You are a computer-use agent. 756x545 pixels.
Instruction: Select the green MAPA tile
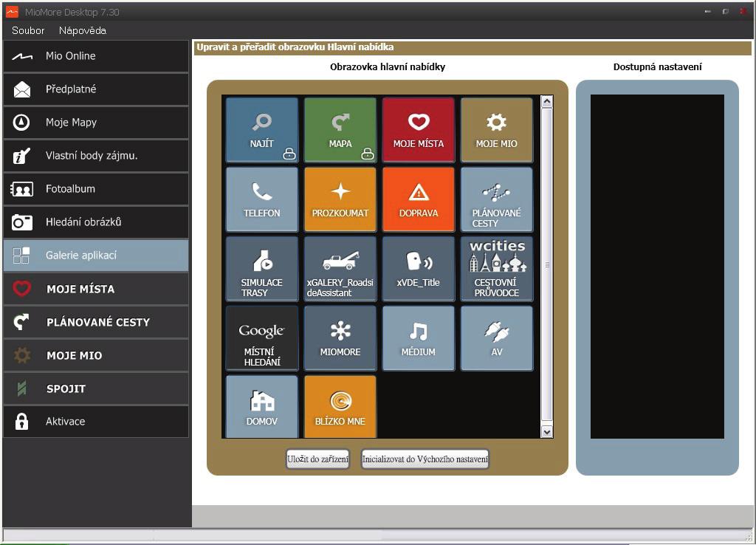pyautogui.click(x=340, y=130)
